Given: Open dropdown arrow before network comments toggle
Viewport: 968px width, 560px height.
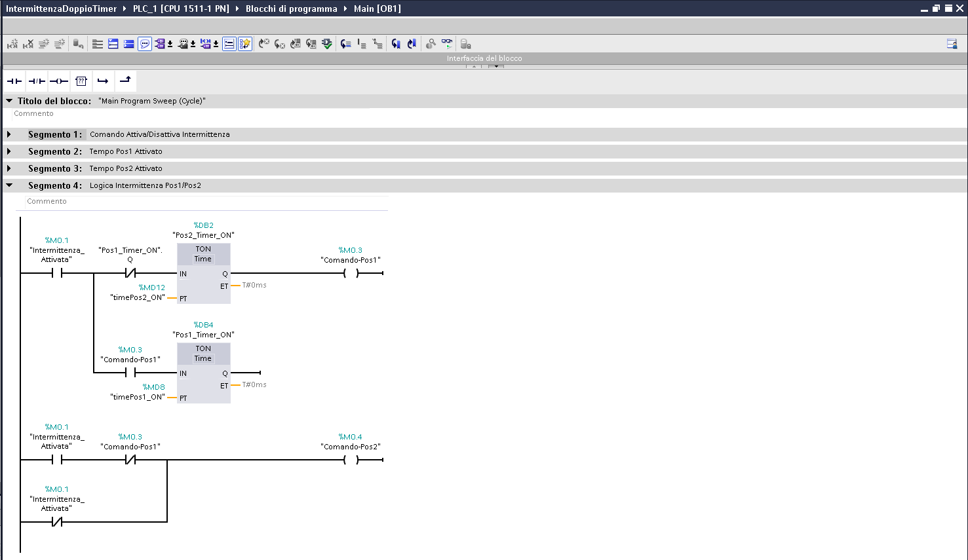Looking at the screenshot, I should tap(216, 45).
